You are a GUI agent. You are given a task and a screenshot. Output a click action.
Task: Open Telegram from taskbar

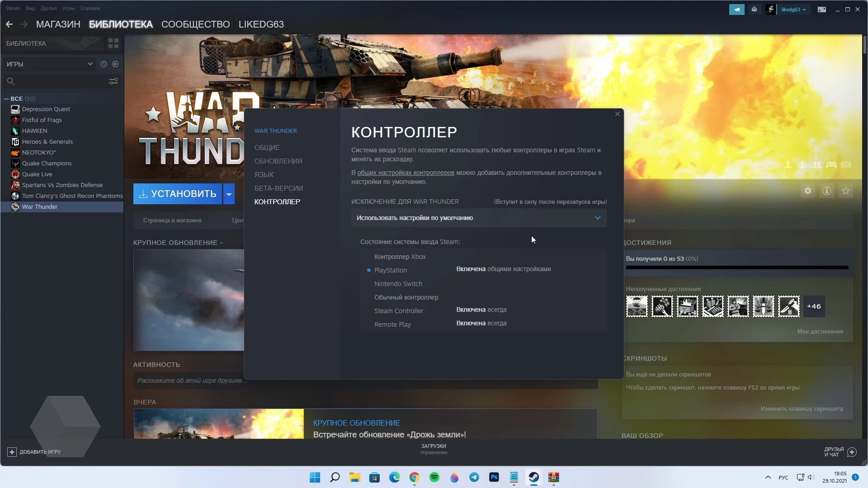coord(474,477)
